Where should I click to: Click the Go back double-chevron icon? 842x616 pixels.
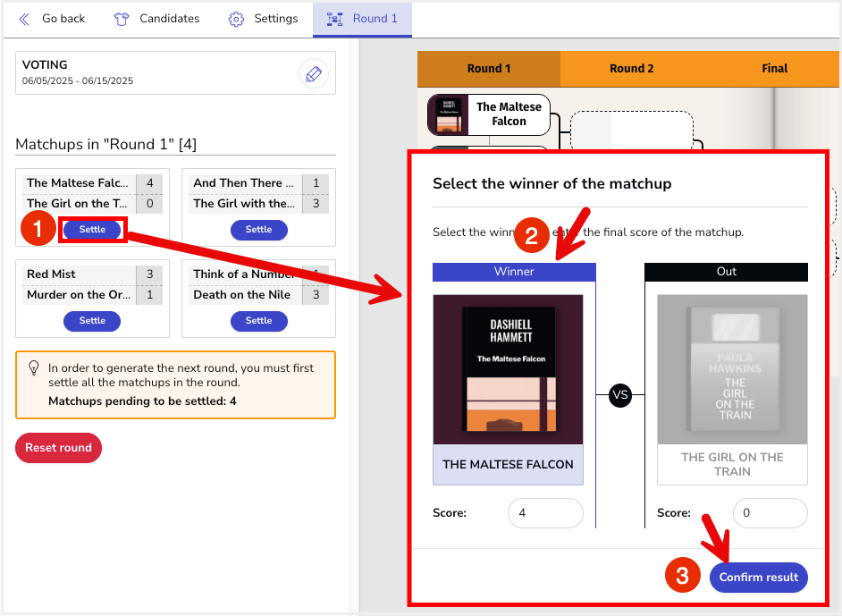coord(24,20)
